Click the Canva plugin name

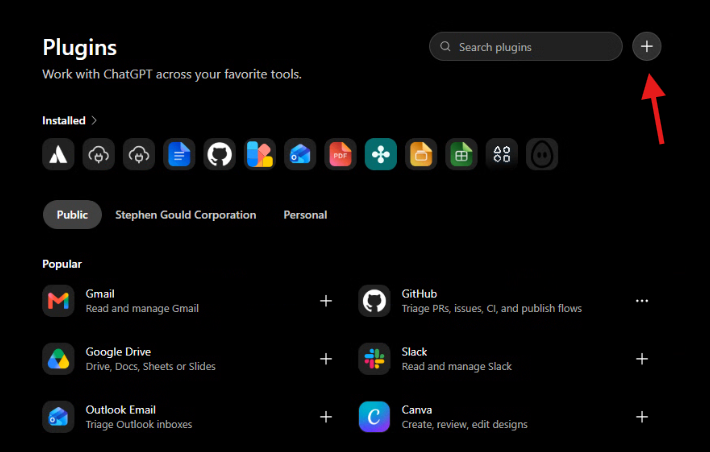[x=417, y=410]
